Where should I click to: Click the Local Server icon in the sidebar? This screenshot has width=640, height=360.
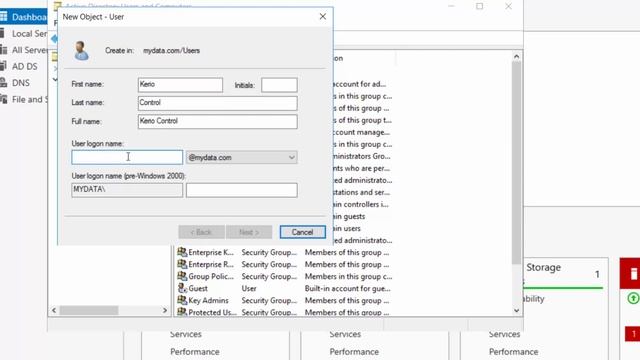point(2,33)
